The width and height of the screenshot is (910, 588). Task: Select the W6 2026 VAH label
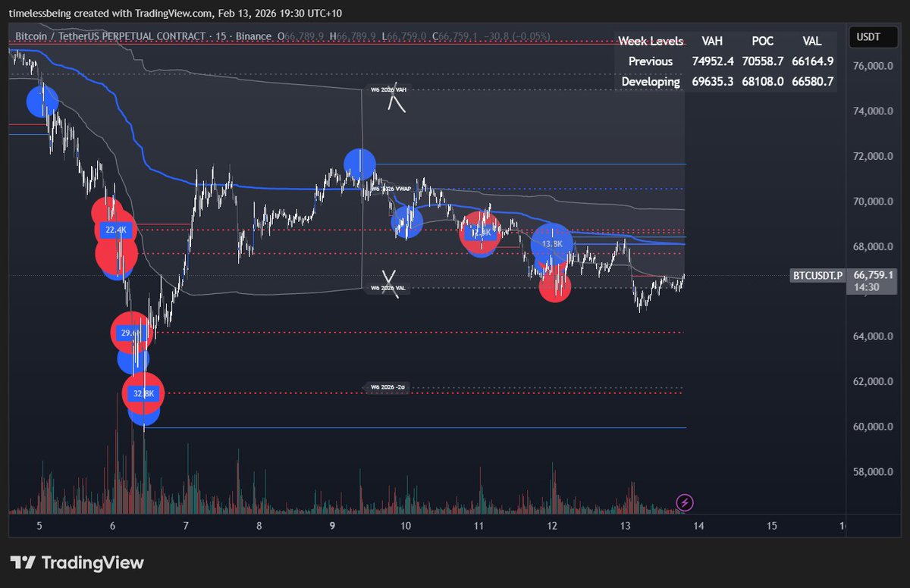pyautogui.click(x=389, y=89)
